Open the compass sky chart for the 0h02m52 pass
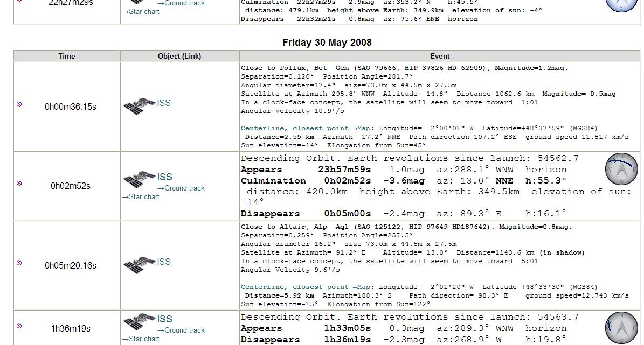The image size is (644, 345). (621, 170)
